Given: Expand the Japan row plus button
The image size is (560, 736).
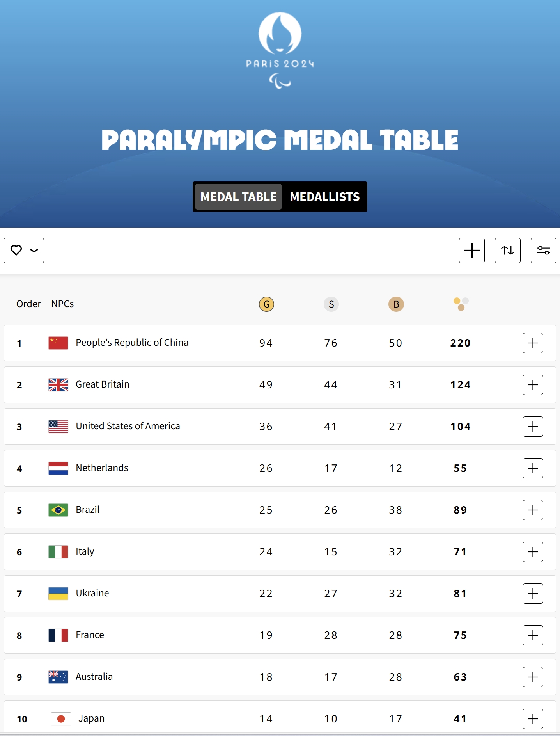Looking at the screenshot, I should pos(533,719).
